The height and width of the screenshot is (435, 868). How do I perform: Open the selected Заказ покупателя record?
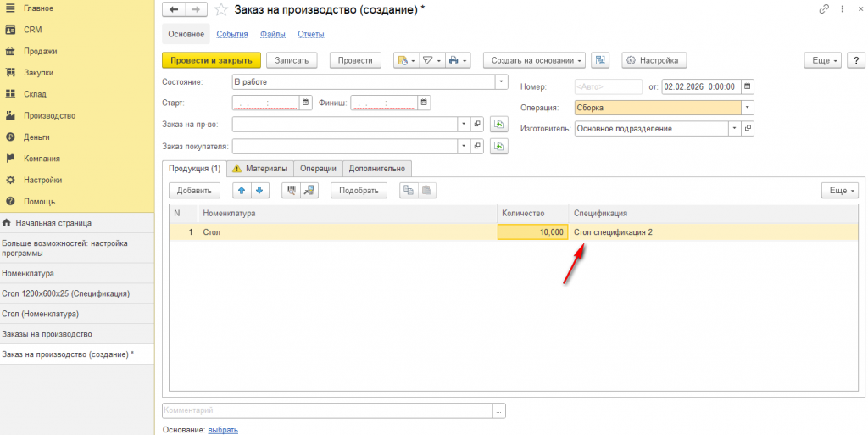[x=477, y=147]
